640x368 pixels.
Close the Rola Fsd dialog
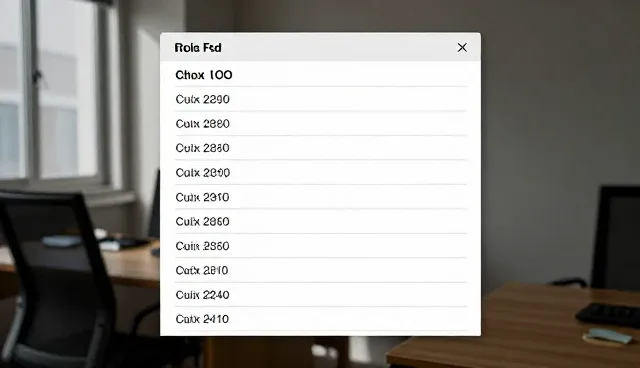[462, 48]
